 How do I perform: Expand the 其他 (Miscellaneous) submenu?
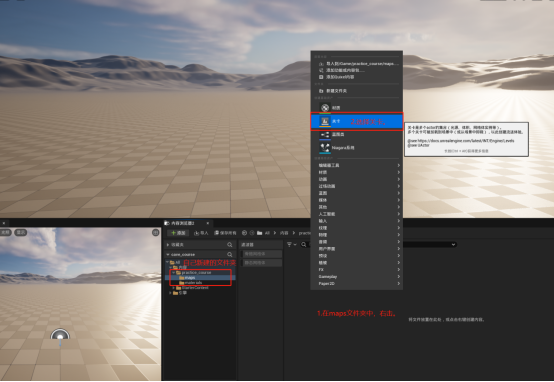(356, 207)
